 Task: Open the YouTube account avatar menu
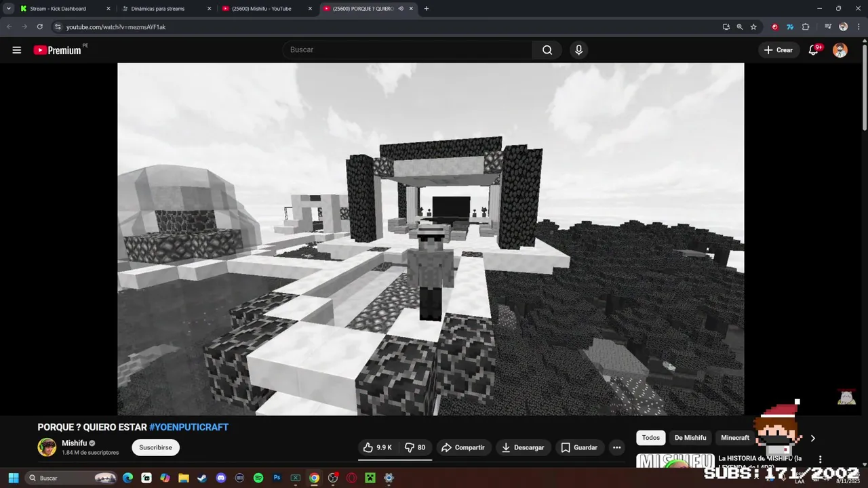pyautogui.click(x=840, y=50)
